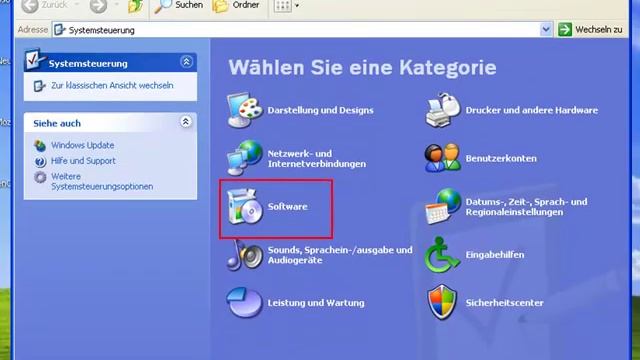Select the Eingabehilfen label
The width and height of the screenshot is (640, 360).
[x=495, y=255]
